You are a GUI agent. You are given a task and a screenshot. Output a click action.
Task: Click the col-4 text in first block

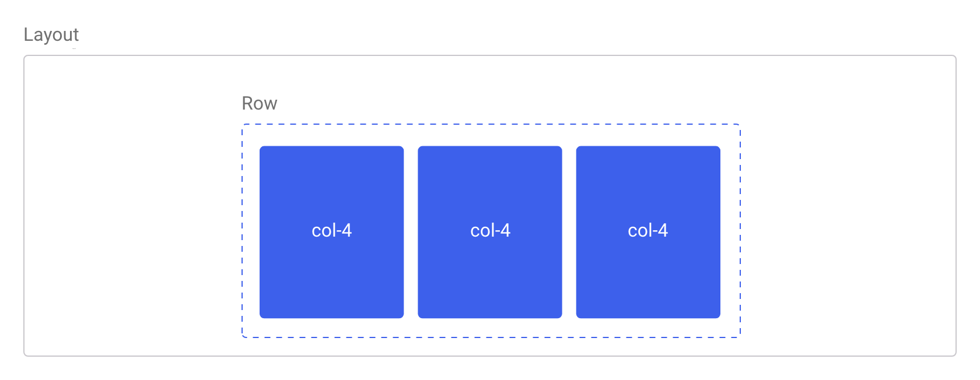(331, 230)
